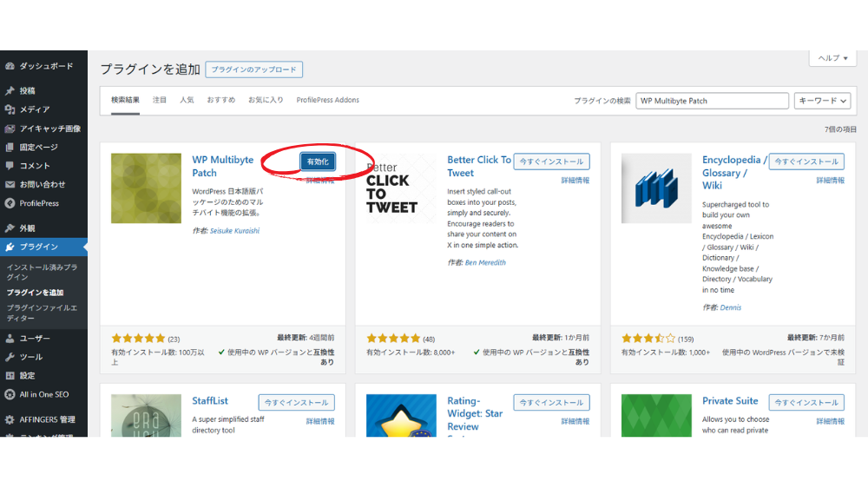The image size is (868, 488).
Task: Select プラグインを追加 submenu item
Action: pyautogui.click(x=35, y=293)
